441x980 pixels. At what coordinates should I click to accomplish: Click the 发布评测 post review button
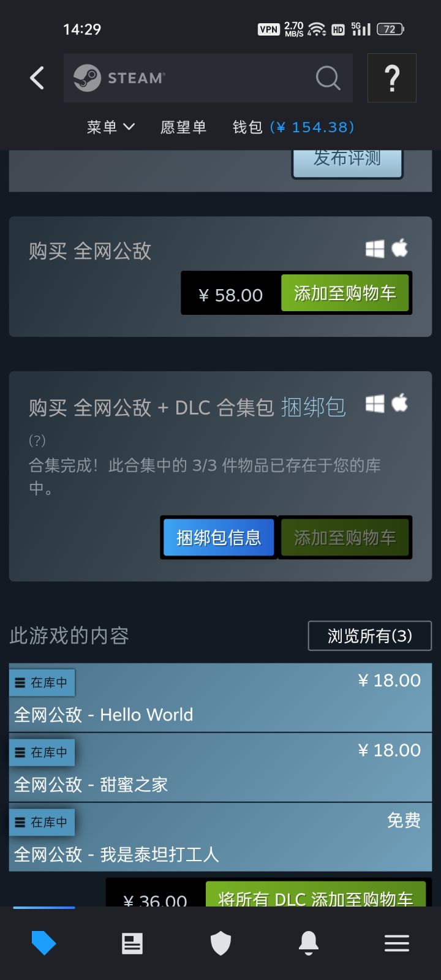(x=347, y=160)
